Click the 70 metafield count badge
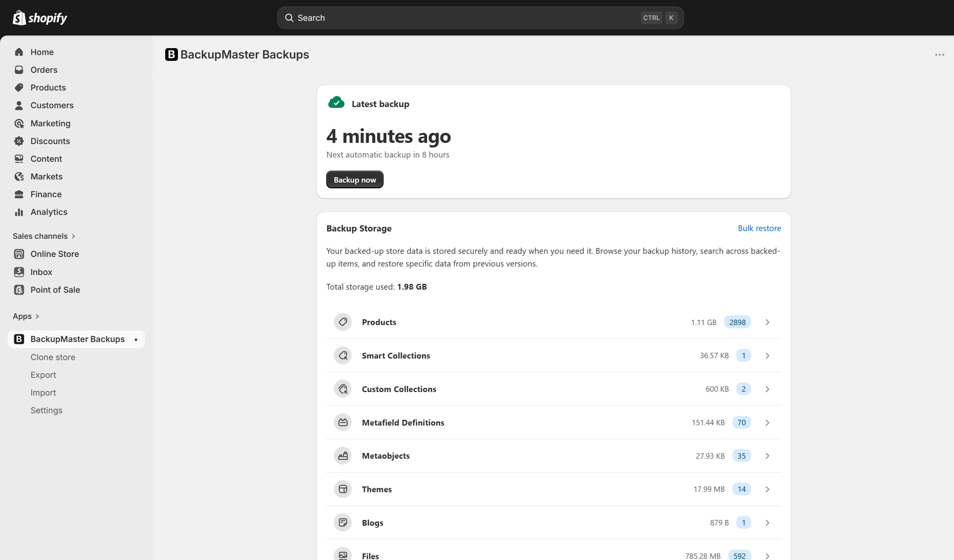954x560 pixels. point(741,423)
